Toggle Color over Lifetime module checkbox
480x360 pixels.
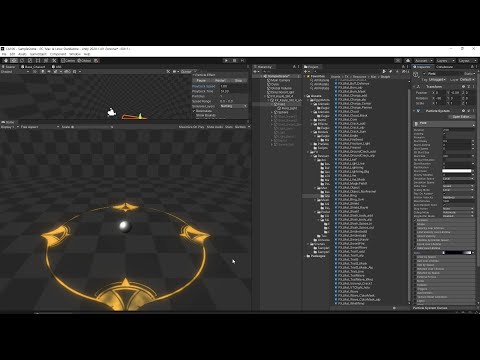[x=416, y=248]
